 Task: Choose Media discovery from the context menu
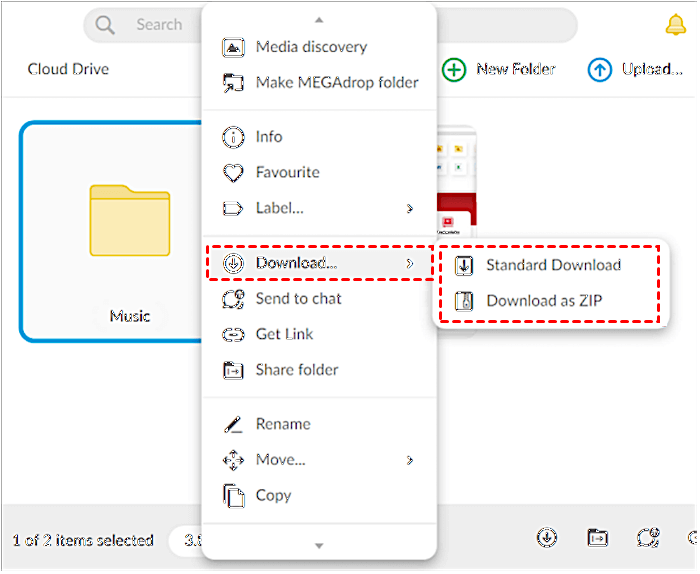tap(319, 47)
